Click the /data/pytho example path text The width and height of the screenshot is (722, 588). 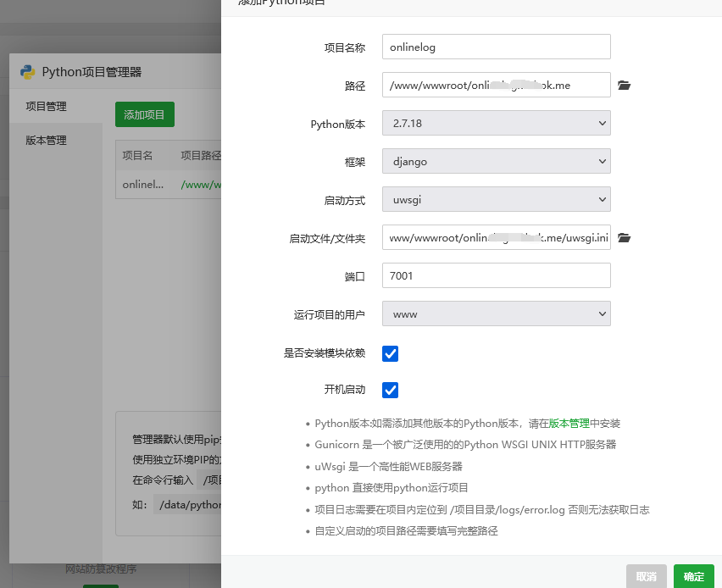pos(190,505)
